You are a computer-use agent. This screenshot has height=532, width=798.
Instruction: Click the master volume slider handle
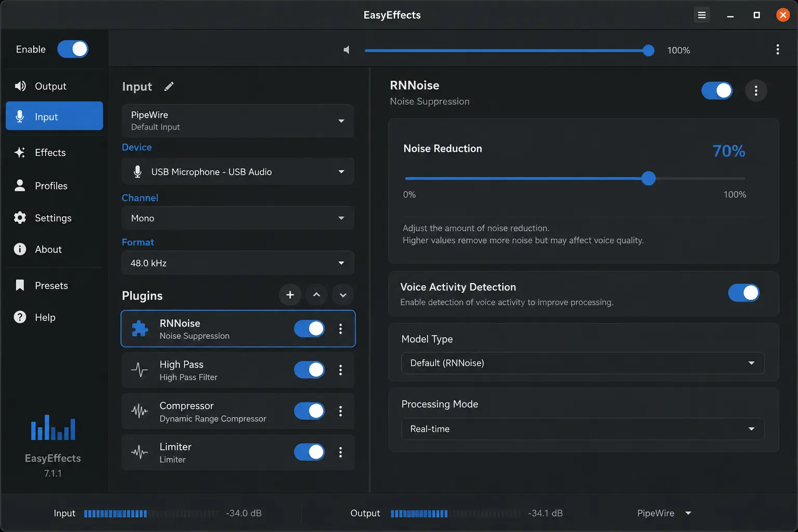pyautogui.click(x=648, y=50)
